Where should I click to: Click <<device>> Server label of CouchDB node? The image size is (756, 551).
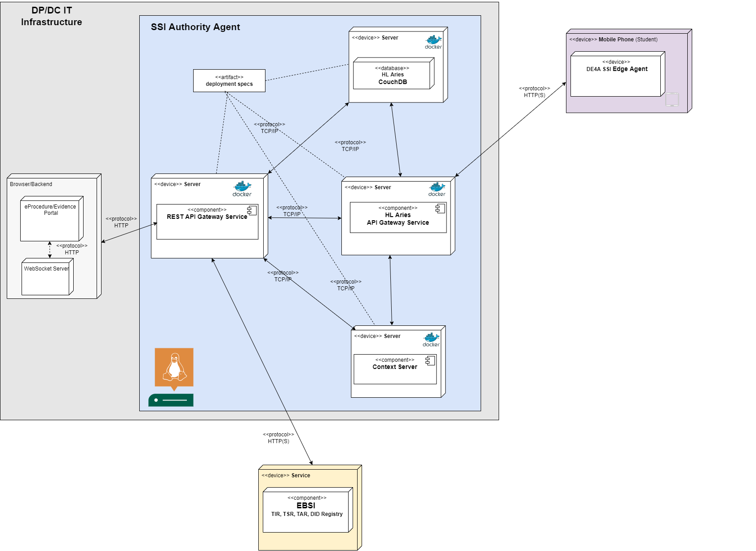point(375,38)
